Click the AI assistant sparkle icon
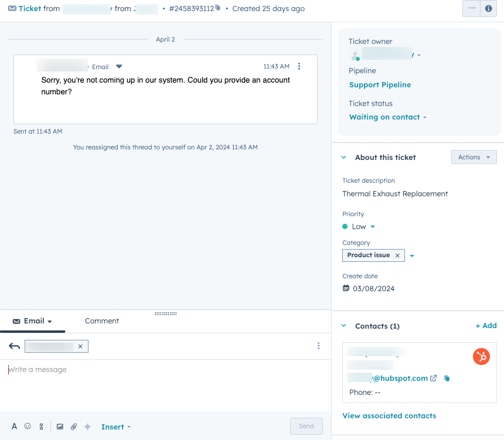Viewport: 504px width, 440px height. (x=87, y=427)
